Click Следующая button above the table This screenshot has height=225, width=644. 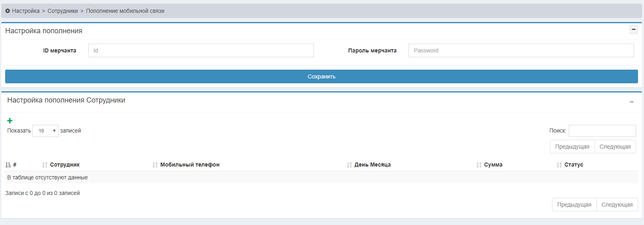coord(615,147)
